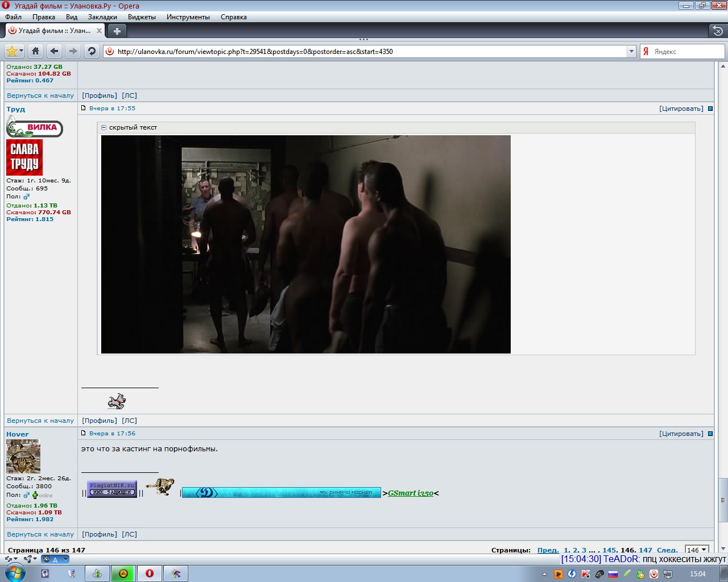
Task: Open user Труд's profile name
Action: [16, 109]
